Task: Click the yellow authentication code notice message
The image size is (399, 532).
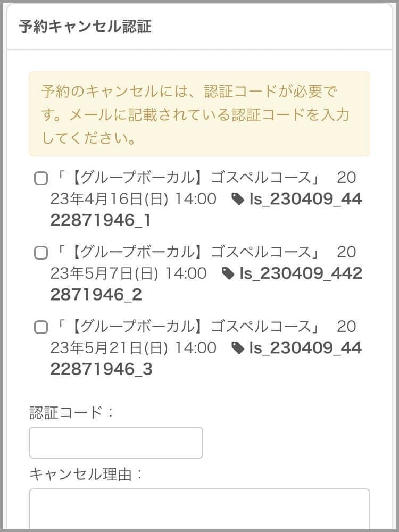Action: pos(199,114)
